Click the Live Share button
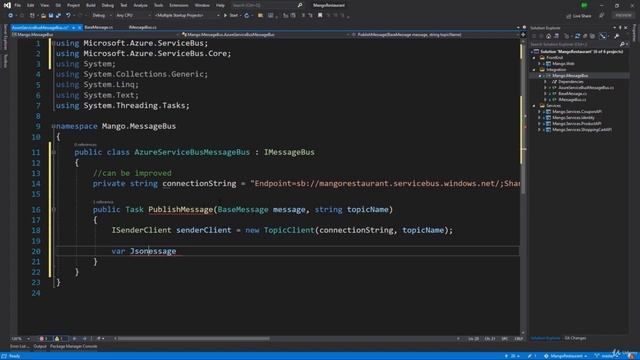This screenshot has width=640, height=360. tap(579, 16)
